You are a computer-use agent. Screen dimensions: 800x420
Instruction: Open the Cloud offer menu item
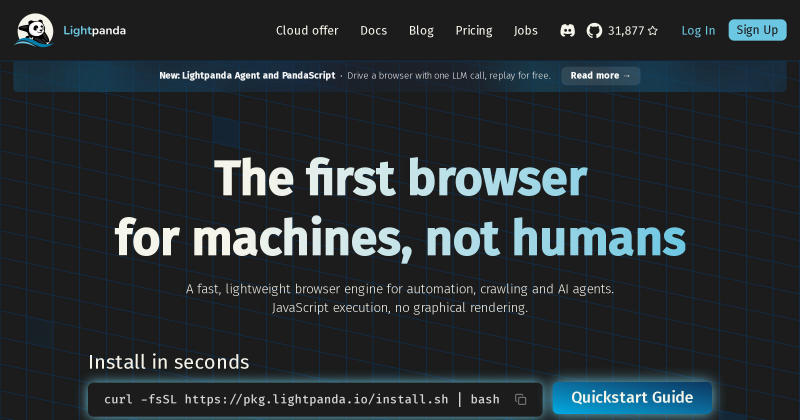pyautogui.click(x=307, y=31)
